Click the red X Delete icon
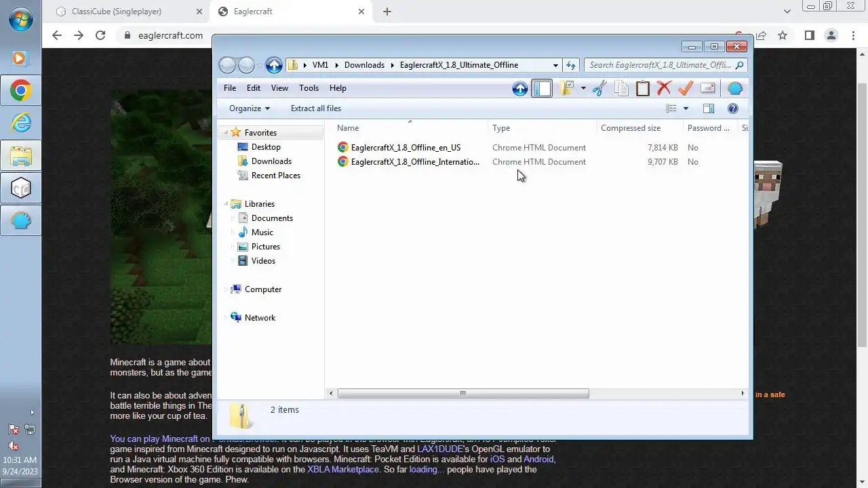The height and width of the screenshot is (488, 868). tap(664, 88)
